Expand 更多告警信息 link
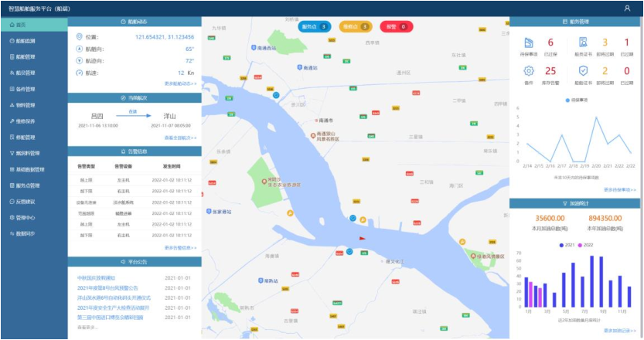Image resolution: width=644 pixels, height=340 pixels. [x=180, y=248]
